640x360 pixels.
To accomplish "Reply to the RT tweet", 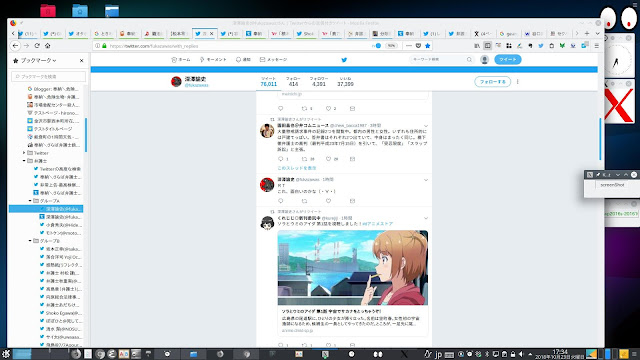I will tap(280, 201).
